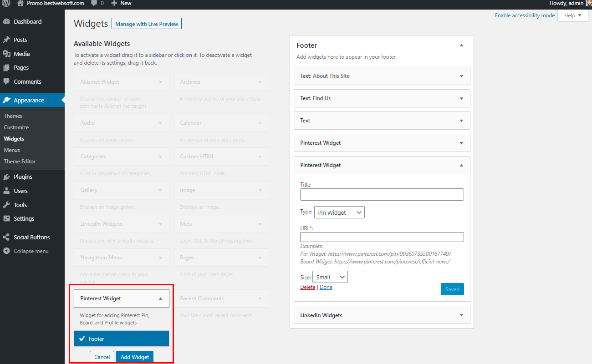Image resolution: width=592 pixels, height=364 pixels.
Task: Click the Cancel button
Action: pyautogui.click(x=102, y=357)
